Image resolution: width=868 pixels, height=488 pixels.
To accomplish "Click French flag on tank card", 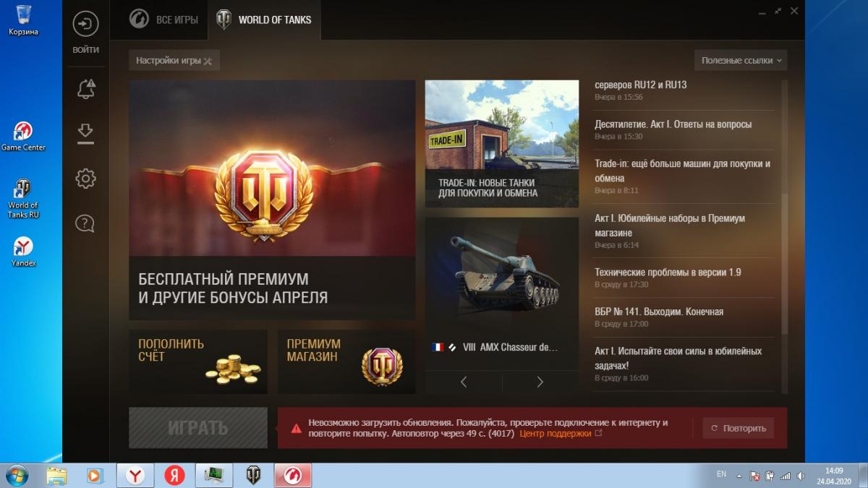I will coord(437,347).
